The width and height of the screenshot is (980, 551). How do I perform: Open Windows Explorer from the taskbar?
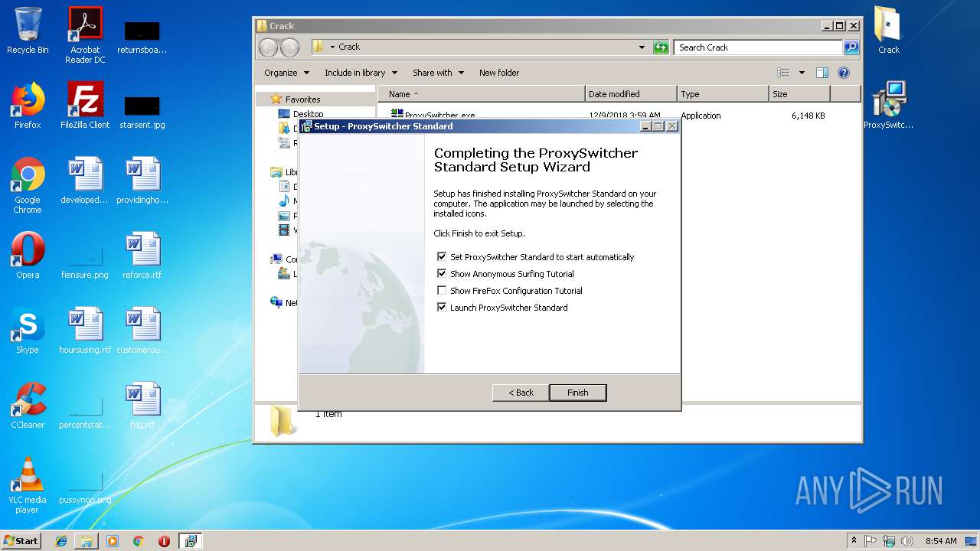87,541
